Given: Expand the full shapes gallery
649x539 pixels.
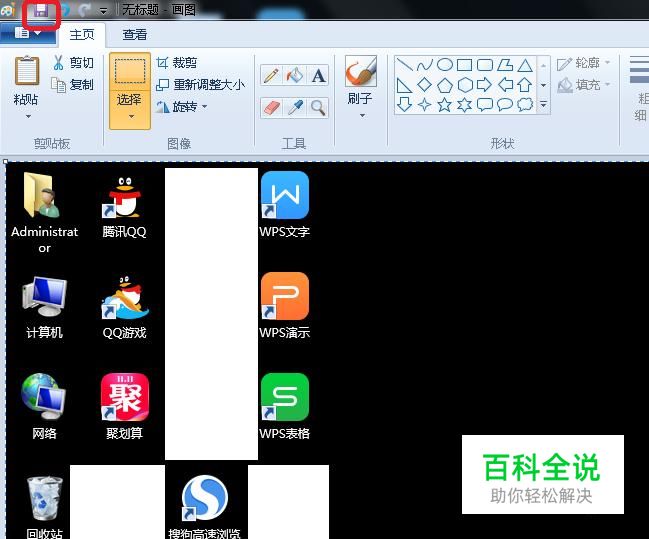Looking at the screenshot, I should pyautogui.click(x=543, y=104).
